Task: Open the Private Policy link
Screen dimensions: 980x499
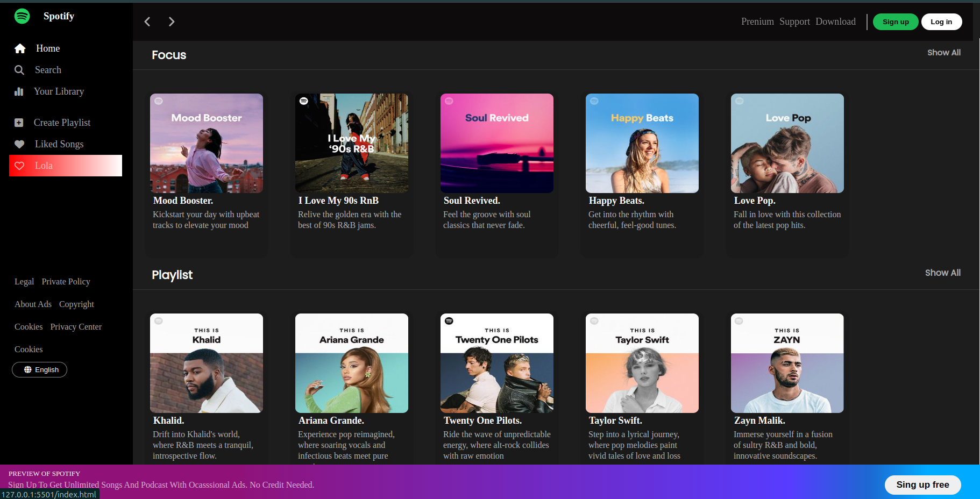Action: click(66, 282)
